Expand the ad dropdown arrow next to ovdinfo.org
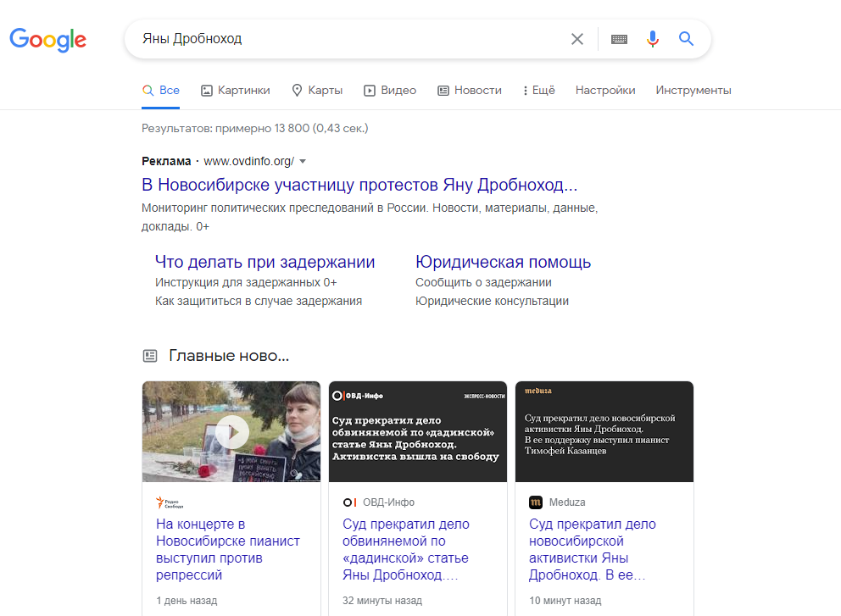Image resolution: width=841 pixels, height=616 pixels. tap(303, 161)
